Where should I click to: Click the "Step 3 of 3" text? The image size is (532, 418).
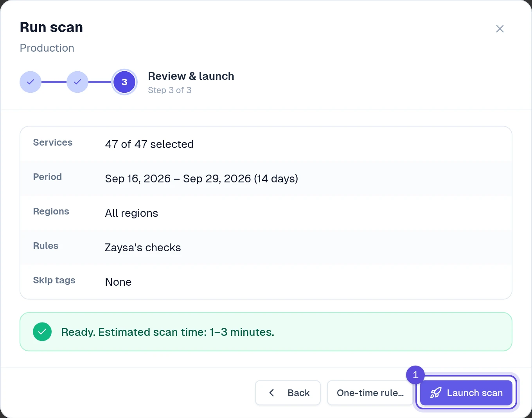click(170, 90)
